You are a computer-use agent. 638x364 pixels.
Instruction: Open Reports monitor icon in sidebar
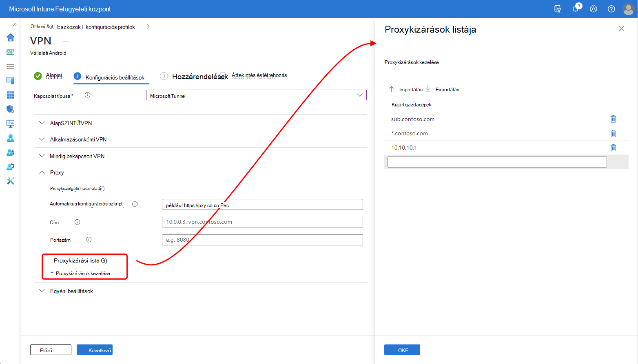pyautogui.click(x=11, y=124)
